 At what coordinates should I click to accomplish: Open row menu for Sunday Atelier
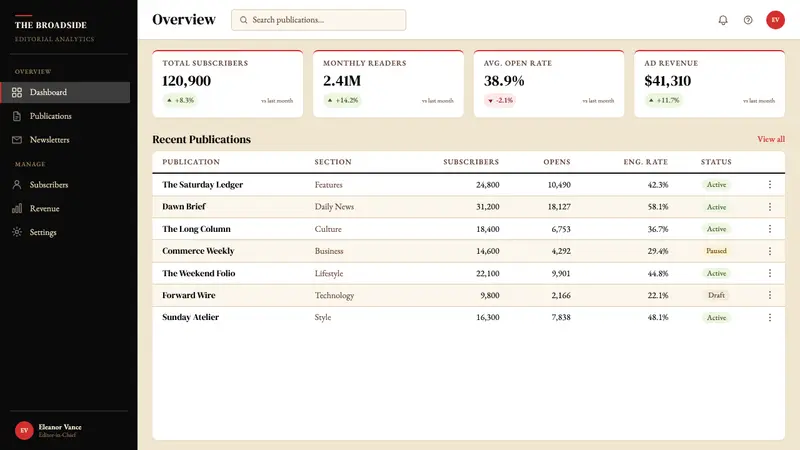click(x=770, y=317)
